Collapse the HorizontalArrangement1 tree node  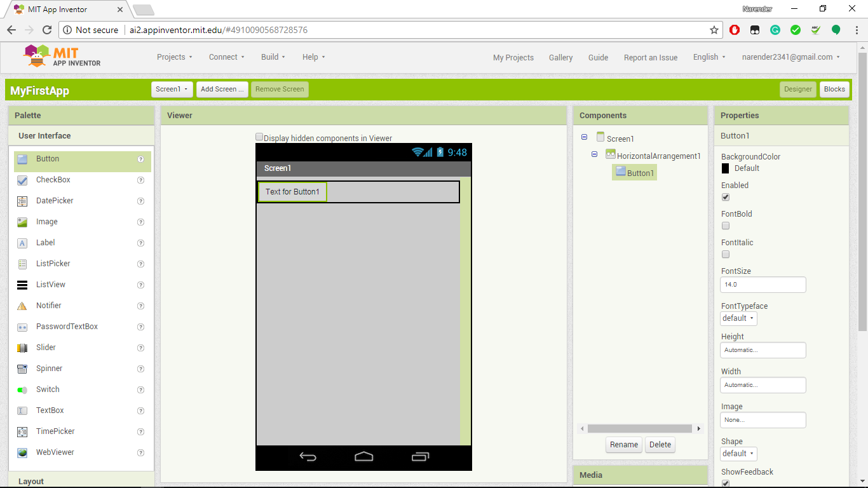coord(595,154)
